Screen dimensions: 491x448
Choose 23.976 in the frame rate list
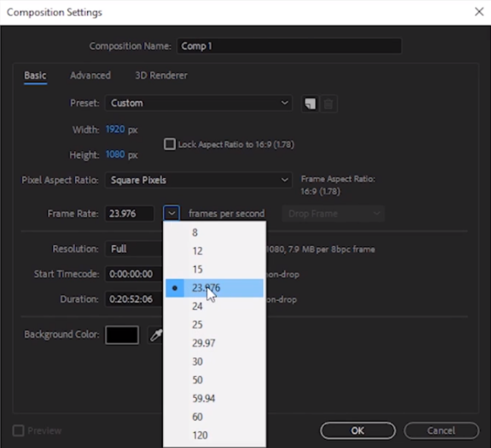click(214, 288)
